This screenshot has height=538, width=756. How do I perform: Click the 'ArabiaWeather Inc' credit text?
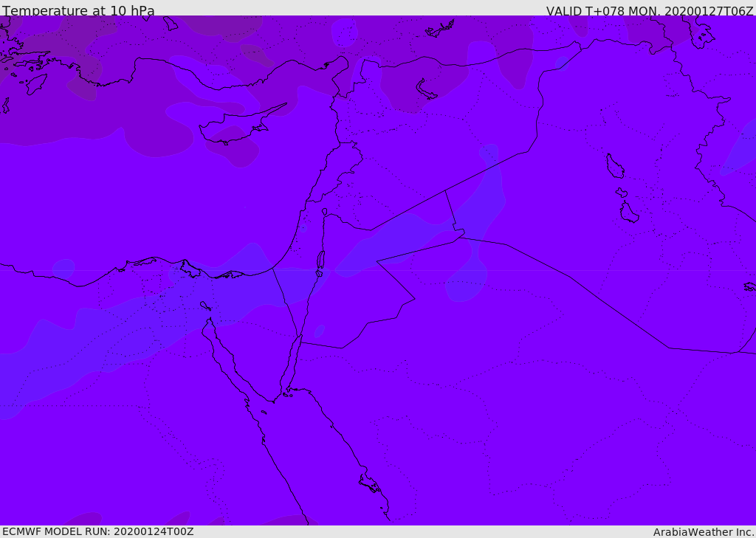click(x=704, y=532)
